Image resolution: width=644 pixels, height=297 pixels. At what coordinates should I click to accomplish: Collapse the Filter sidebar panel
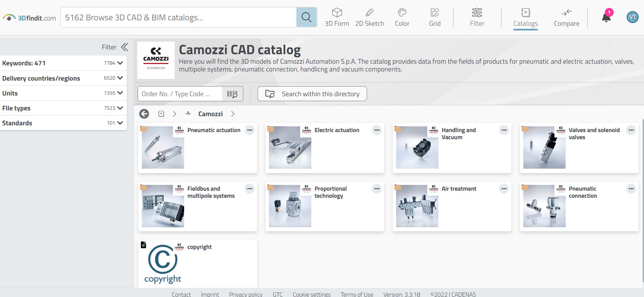click(x=125, y=47)
